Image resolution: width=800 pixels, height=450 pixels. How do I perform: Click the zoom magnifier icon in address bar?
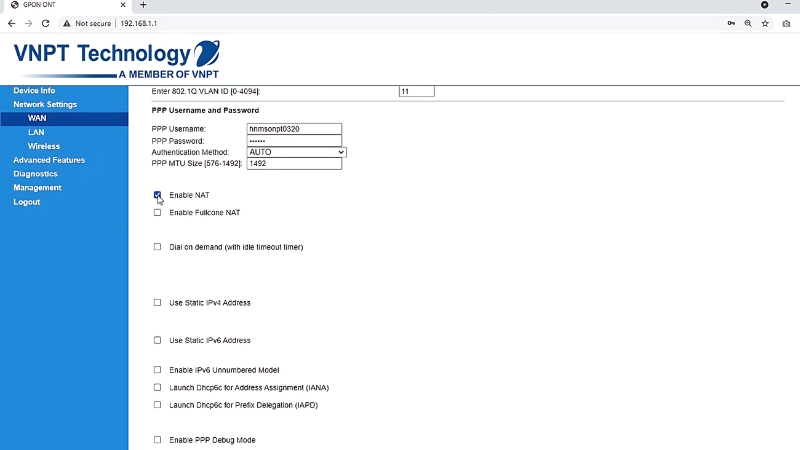(748, 23)
